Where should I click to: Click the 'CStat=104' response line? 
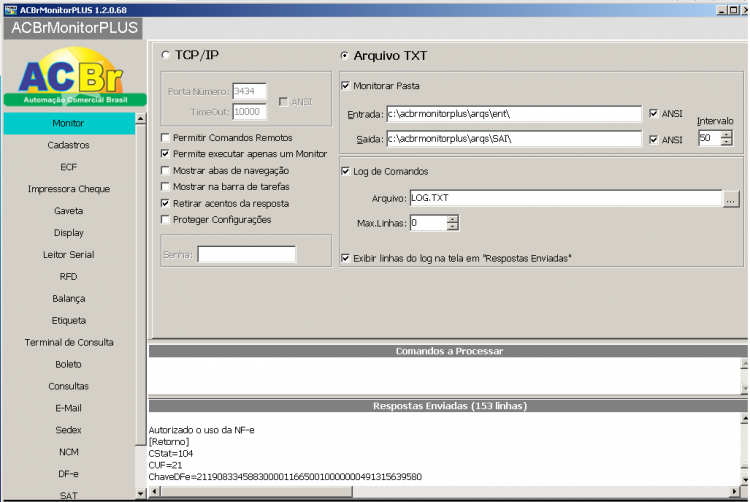171,454
